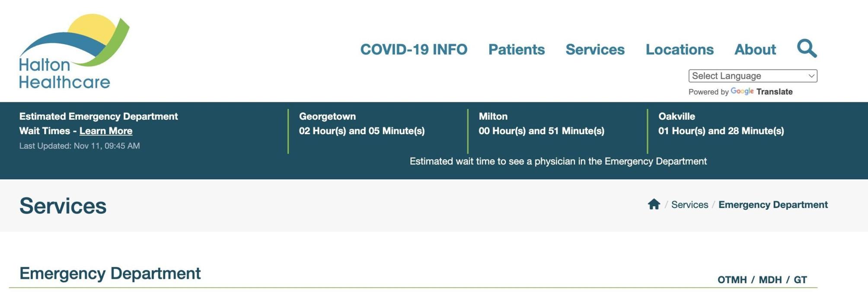Image resolution: width=868 pixels, height=298 pixels.
Task: Click the Halton Healthcare logo
Action: (x=74, y=48)
